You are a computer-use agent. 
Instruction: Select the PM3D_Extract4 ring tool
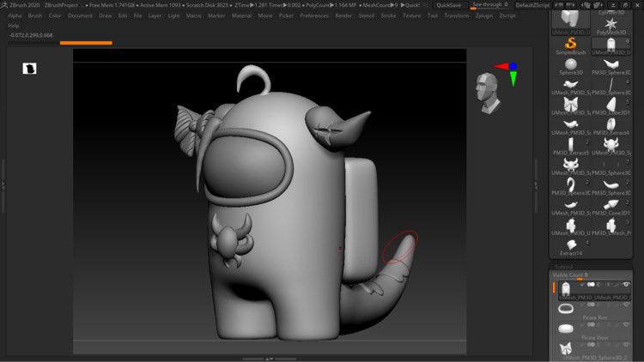pyautogui.click(x=611, y=124)
